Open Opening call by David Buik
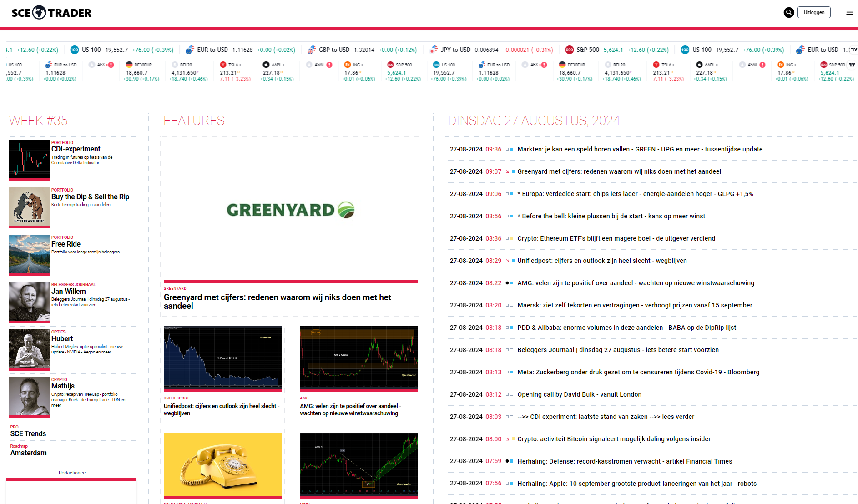 (579, 394)
